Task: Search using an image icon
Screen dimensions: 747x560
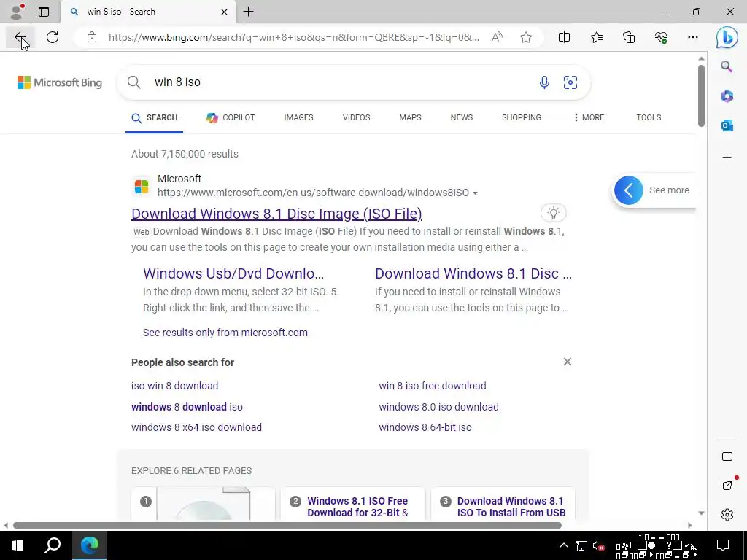Action: 570,82
